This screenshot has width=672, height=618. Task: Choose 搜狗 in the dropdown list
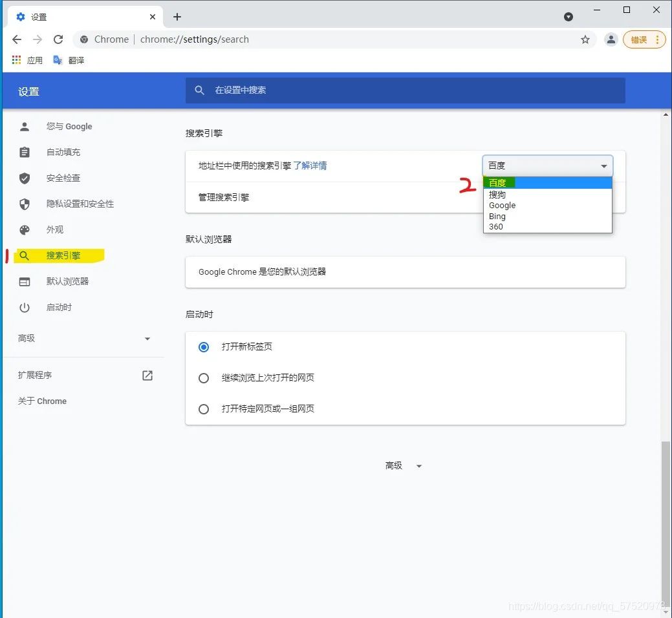(547, 195)
